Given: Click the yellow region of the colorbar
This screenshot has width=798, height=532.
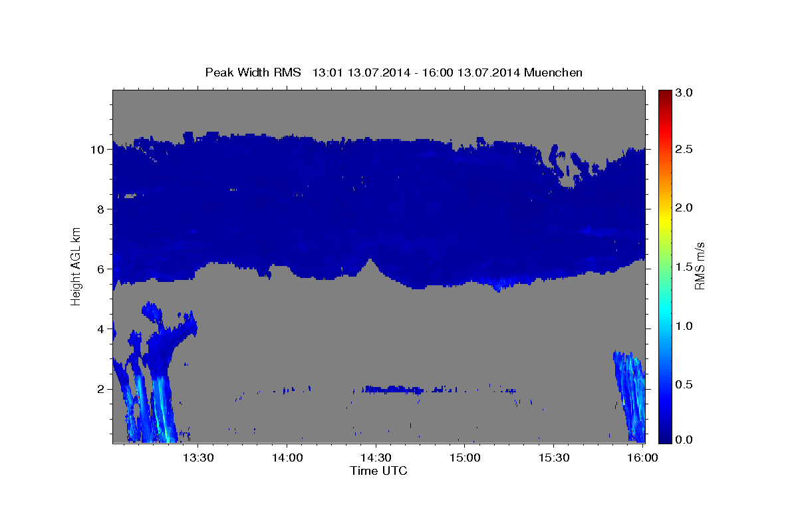Looking at the screenshot, I should (x=665, y=219).
